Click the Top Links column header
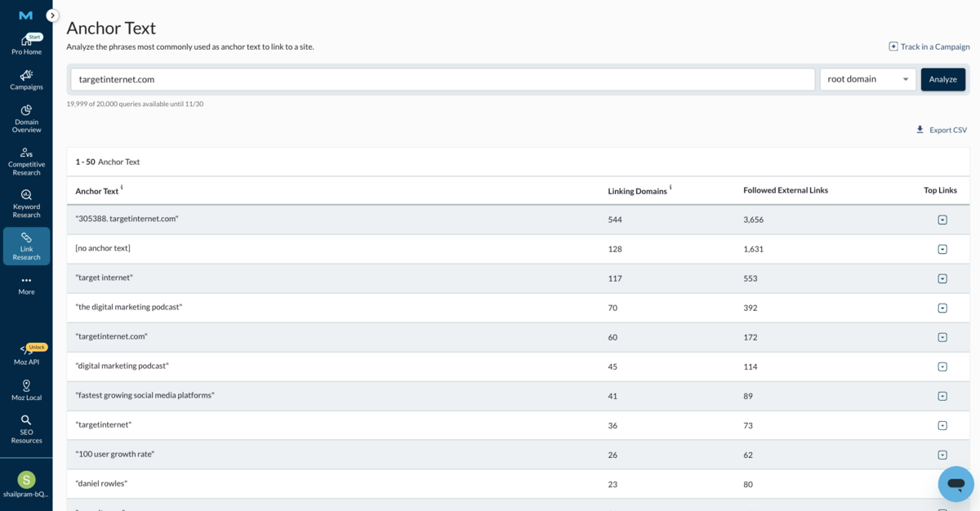980x511 pixels. tap(940, 190)
